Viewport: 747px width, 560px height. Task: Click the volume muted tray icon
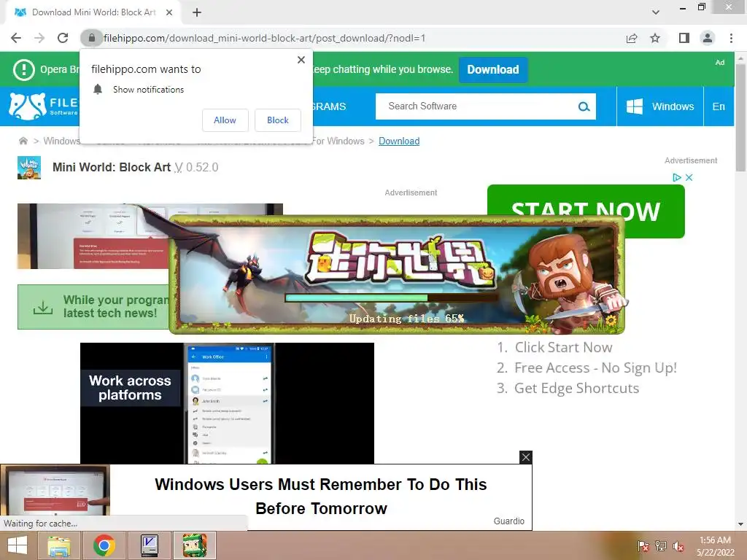click(x=678, y=546)
